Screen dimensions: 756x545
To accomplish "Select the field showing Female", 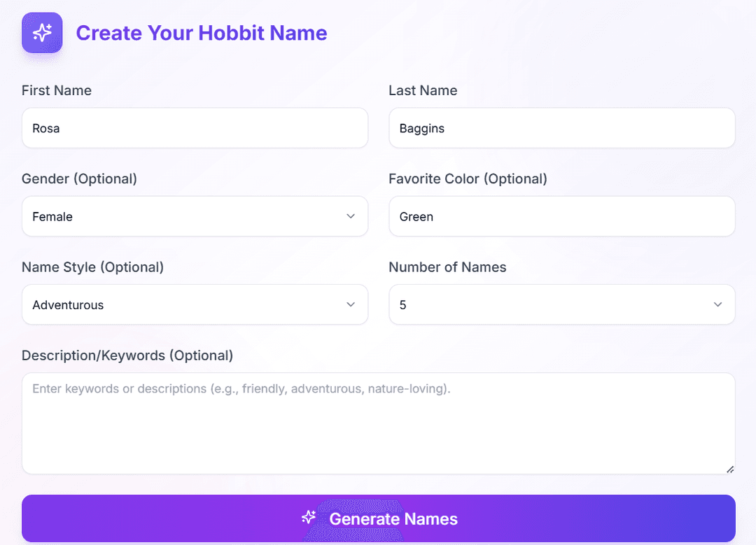I will (x=195, y=216).
